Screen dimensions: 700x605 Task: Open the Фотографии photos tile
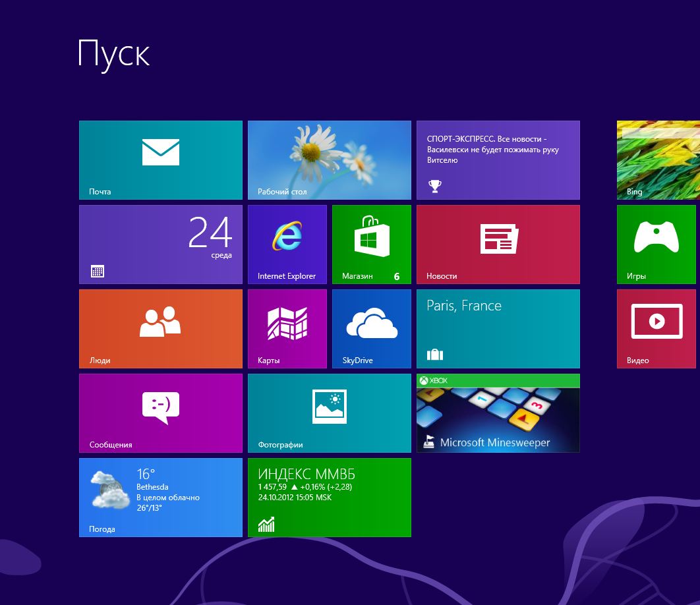[330, 413]
